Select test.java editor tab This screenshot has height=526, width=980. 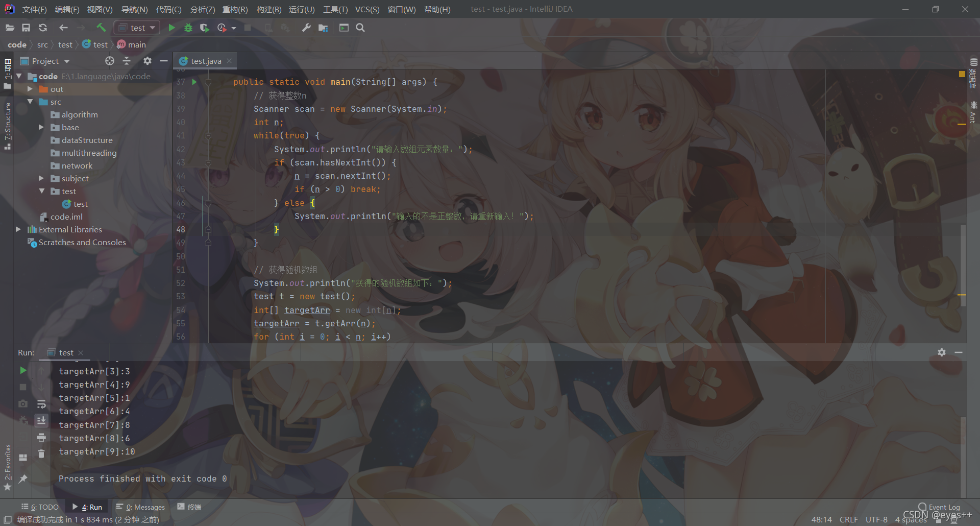point(206,61)
